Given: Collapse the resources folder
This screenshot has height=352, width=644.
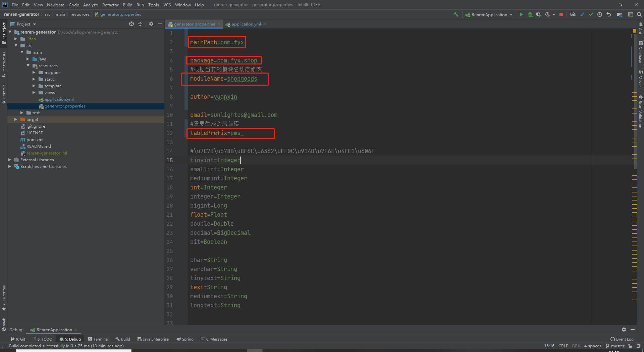Looking at the screenshot, I should tap(28, 66).
